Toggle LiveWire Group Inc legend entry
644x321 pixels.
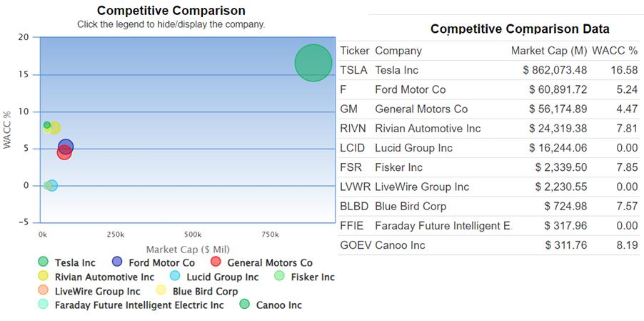click(x=44, y=291)
